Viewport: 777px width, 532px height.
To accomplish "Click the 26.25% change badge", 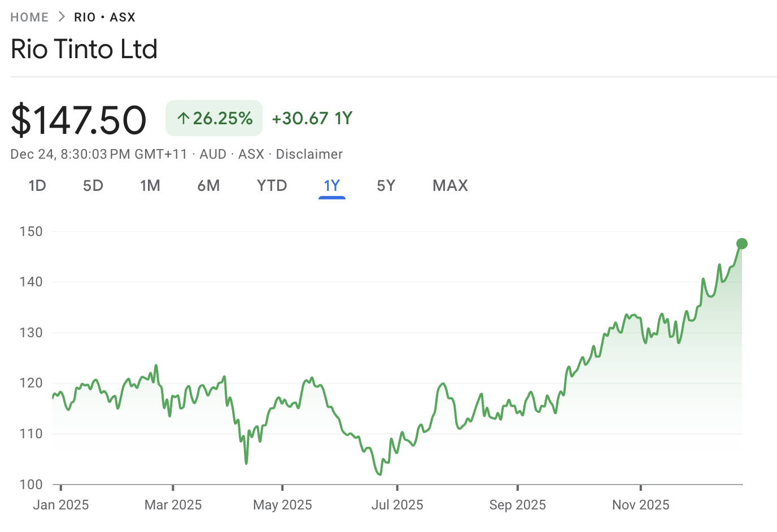I will [214, 118].
